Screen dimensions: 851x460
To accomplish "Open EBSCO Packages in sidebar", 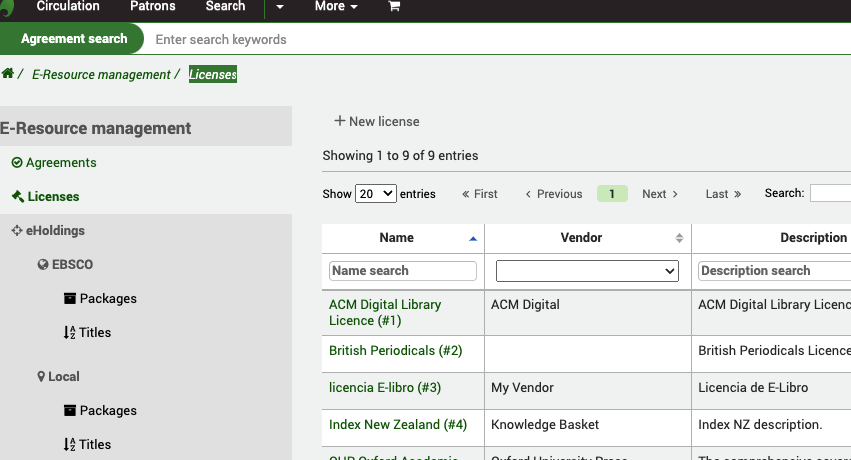I will pos(107,299).
